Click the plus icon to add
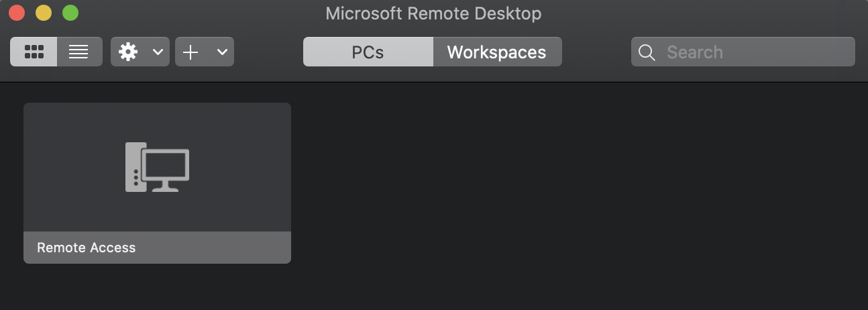 pos(191,52)
